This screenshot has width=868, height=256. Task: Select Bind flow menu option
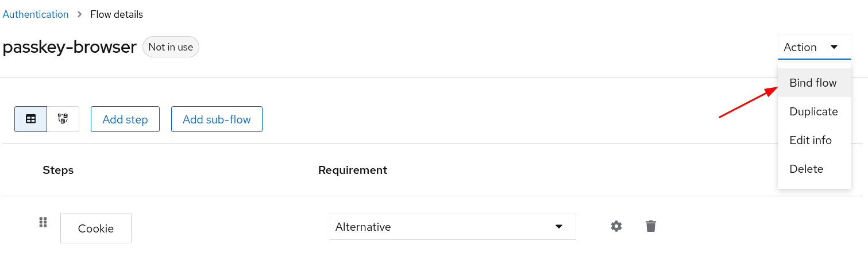[x=813, y=83]
